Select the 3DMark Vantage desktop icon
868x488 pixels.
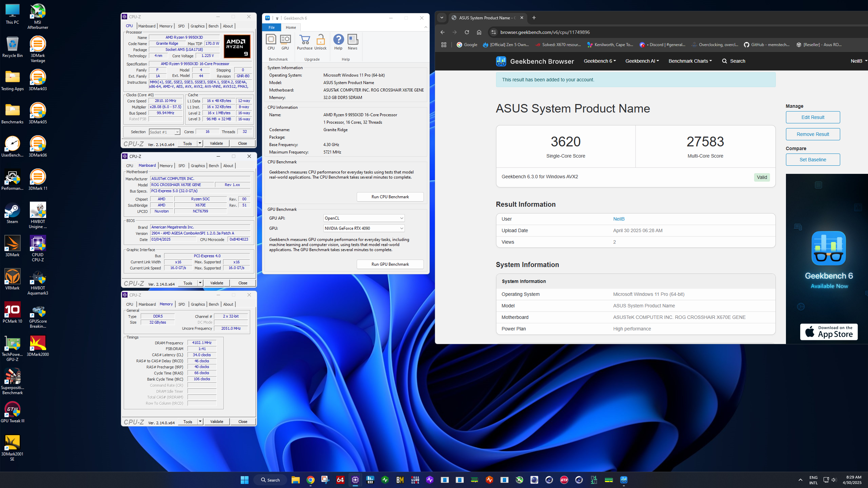click(38, 49)
